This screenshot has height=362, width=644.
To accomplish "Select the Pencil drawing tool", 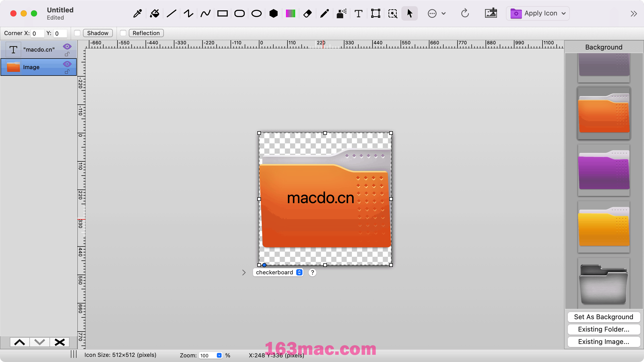I will [x=325, y=13].
